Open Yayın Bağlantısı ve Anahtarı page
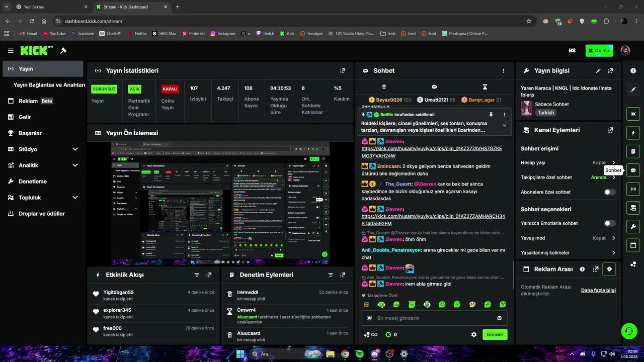 coord(49,85)
